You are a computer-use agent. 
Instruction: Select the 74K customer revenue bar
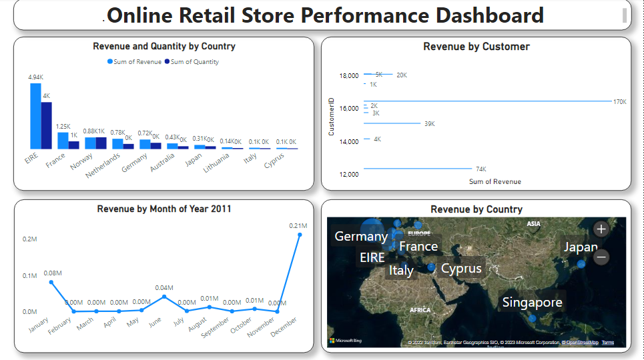[418, 169]
